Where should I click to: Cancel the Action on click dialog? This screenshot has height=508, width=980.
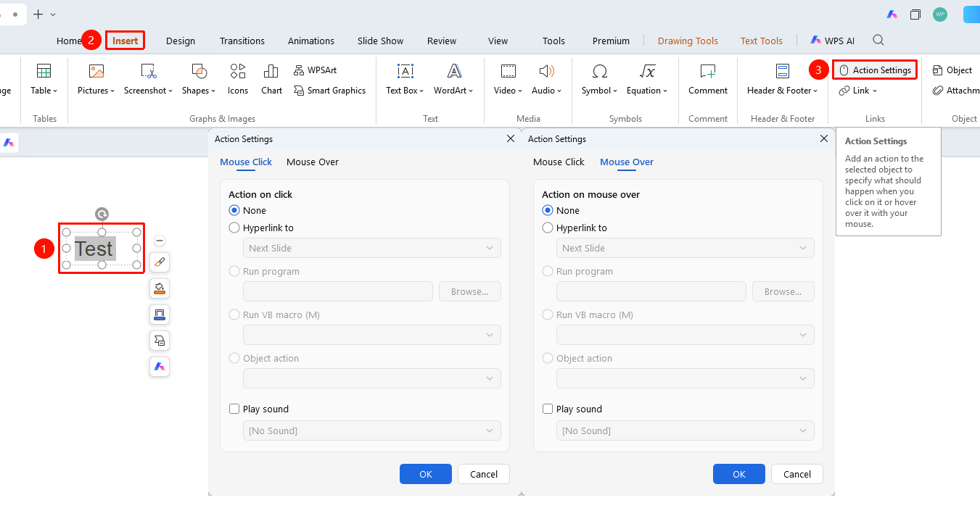coord(484,474)
